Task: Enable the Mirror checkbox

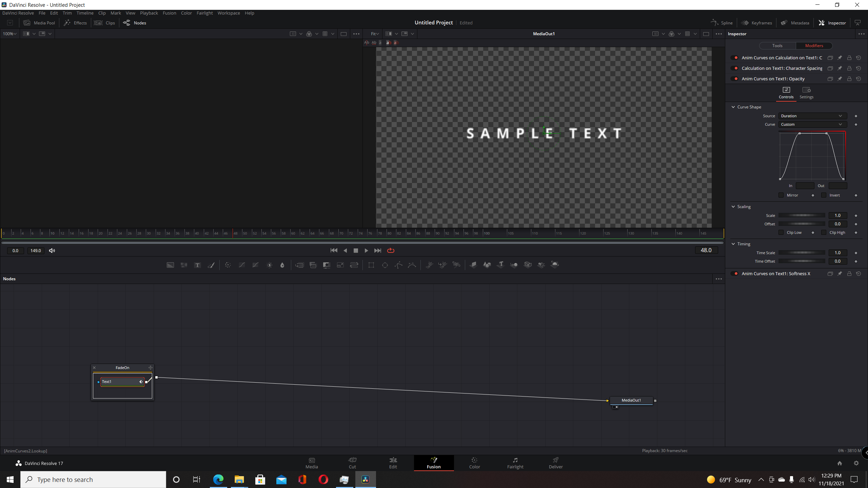Action: point(781,195)
